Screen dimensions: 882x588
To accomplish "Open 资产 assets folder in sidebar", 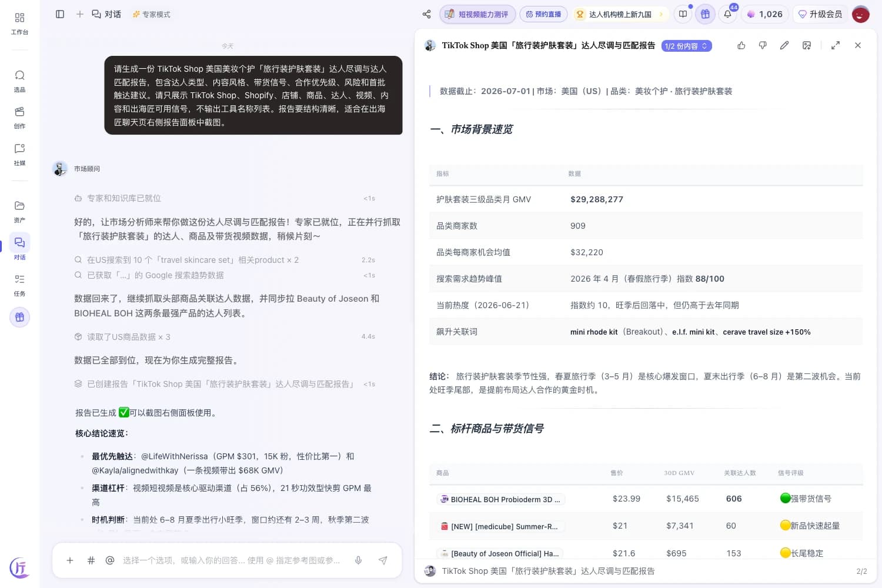I will pyautogui.click(x=19, y=212).
